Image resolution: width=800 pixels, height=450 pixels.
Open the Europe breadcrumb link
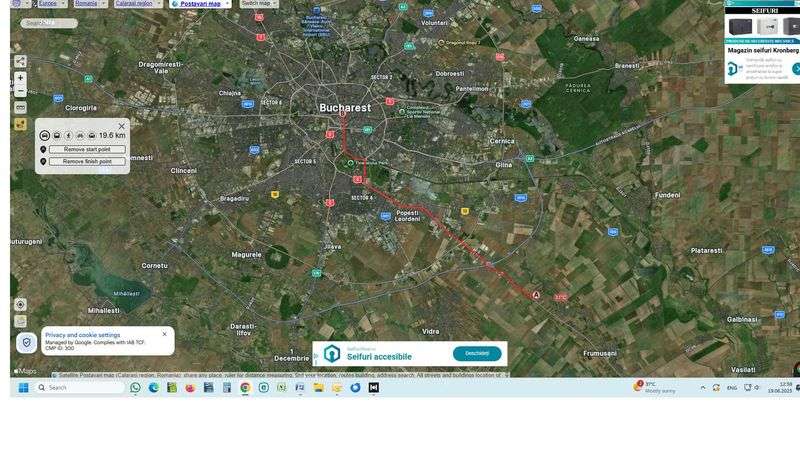coord(48,4)
